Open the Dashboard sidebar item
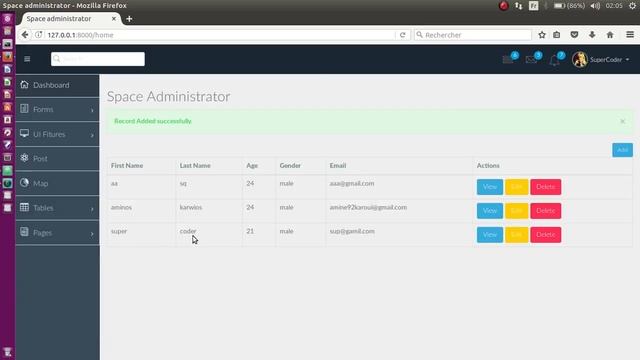Screen dimensions: 640x360 [57, 85]
